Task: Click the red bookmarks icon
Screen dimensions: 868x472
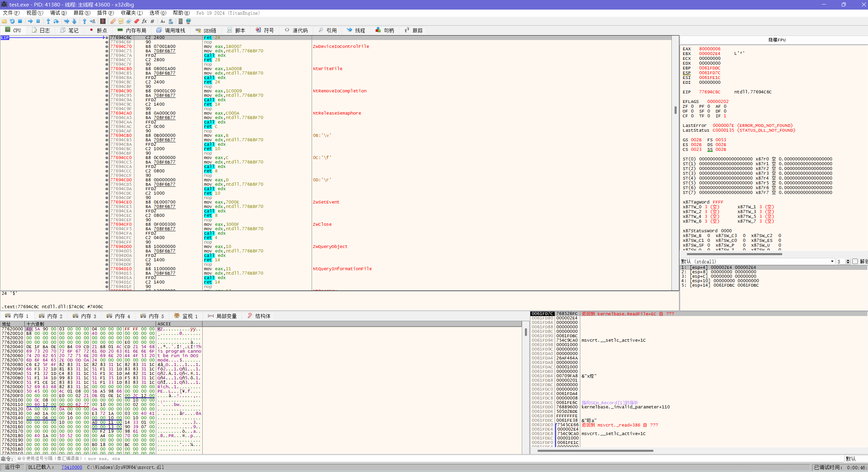Action: pyautogui.click(x=136, y=21)
